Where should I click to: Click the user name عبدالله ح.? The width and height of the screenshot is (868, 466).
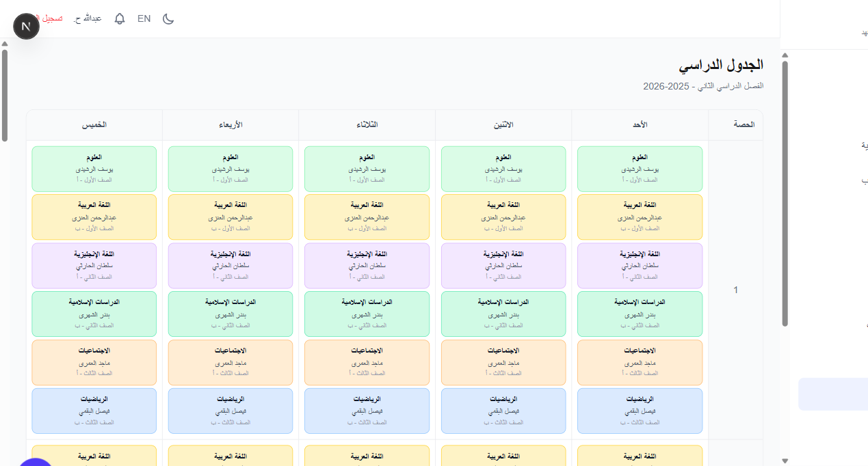tap(87, 18)
